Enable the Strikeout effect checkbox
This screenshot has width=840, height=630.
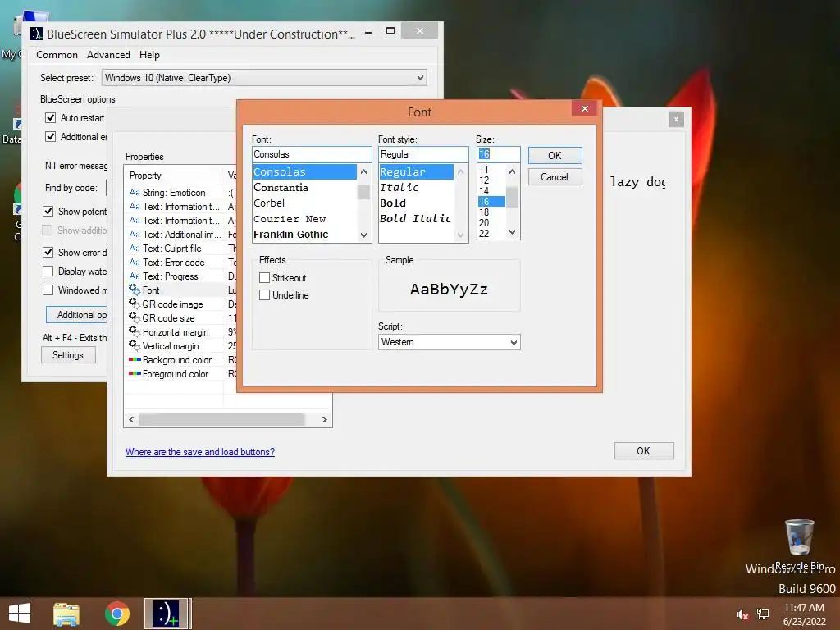[x=264, y=277]
